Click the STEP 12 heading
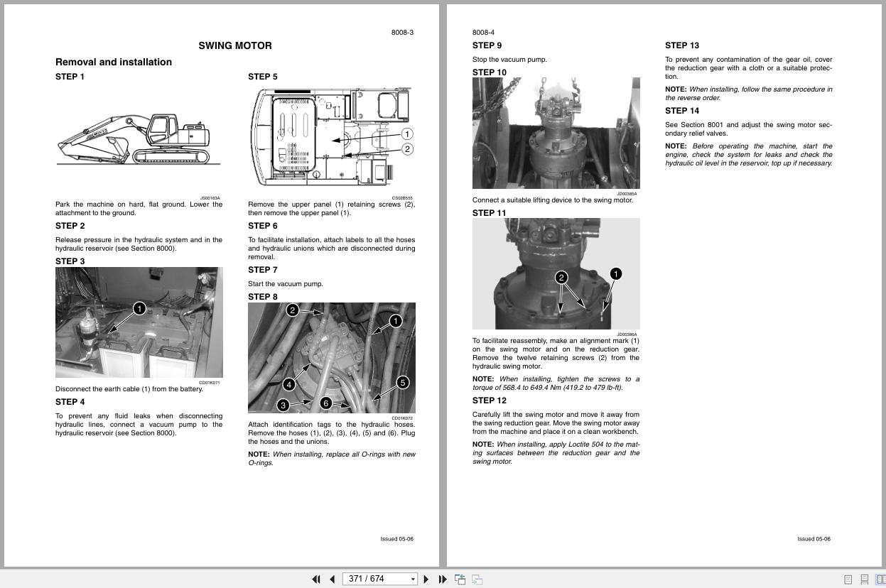 (490, 401)
